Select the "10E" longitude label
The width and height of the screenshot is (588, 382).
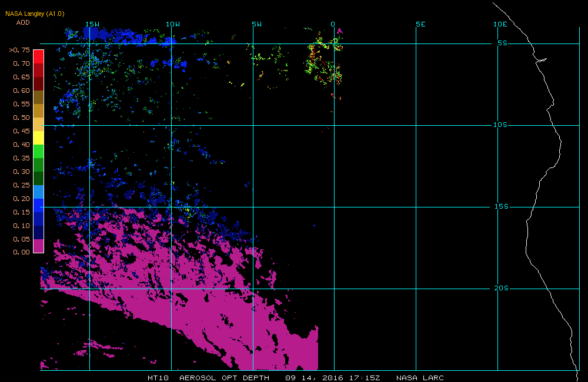tap(500, 24)
